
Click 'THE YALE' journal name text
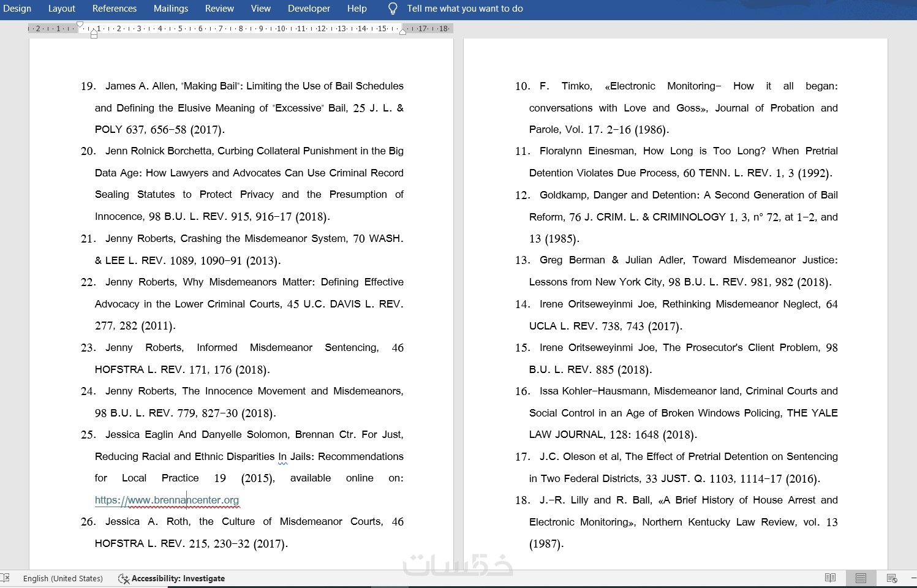[812, 413]
